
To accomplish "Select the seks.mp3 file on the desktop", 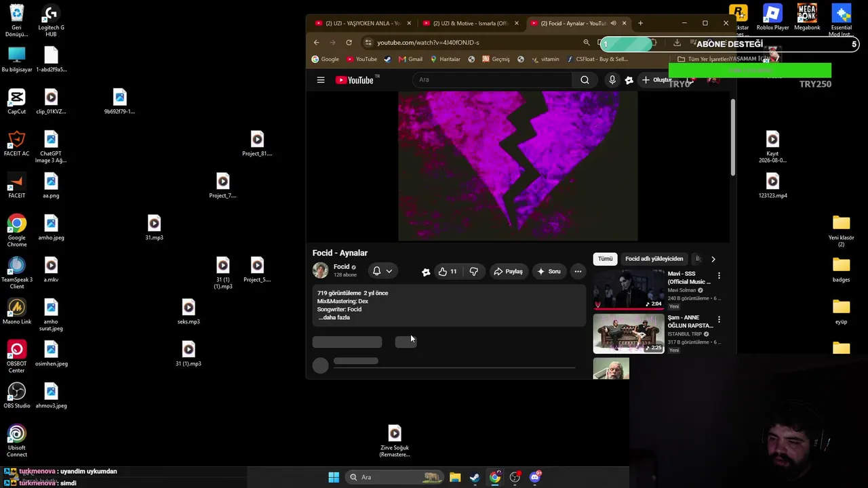I will (x=189, y=312).
